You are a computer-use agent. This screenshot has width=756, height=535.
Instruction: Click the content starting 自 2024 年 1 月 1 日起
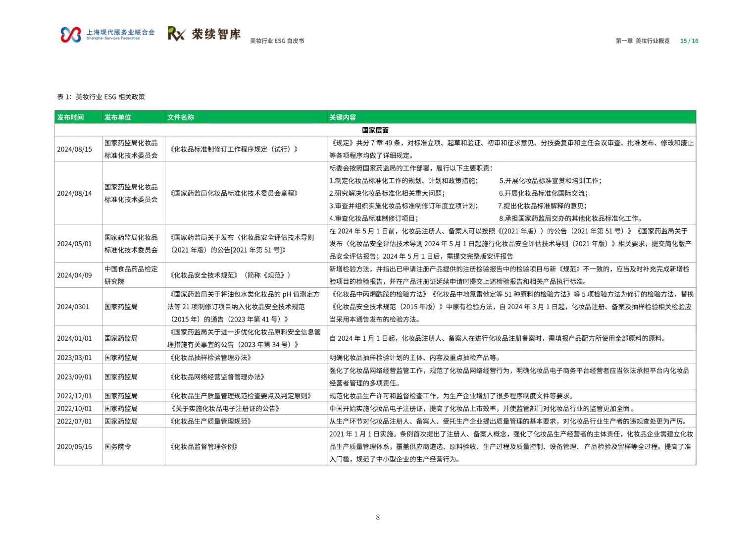pyautogui.click(x=498, y=338)
